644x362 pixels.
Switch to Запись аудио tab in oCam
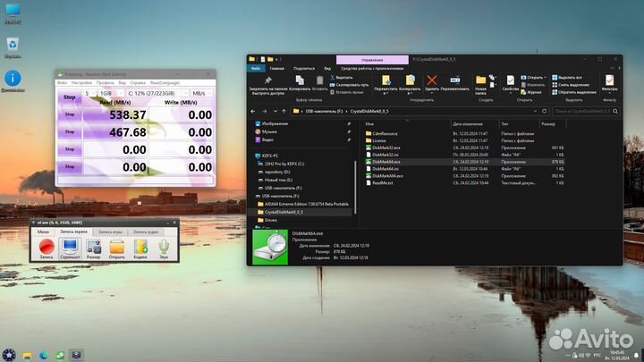coord(146,232)
